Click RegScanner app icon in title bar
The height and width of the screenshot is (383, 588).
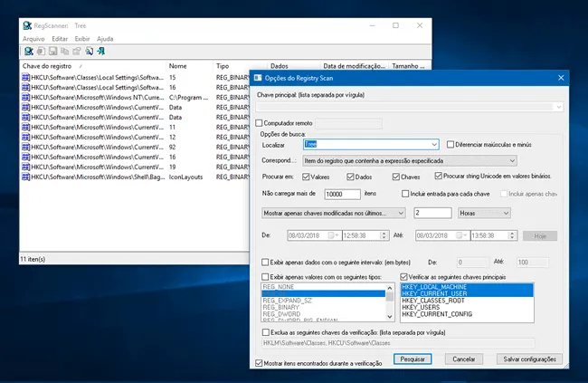tap(27, 25)
